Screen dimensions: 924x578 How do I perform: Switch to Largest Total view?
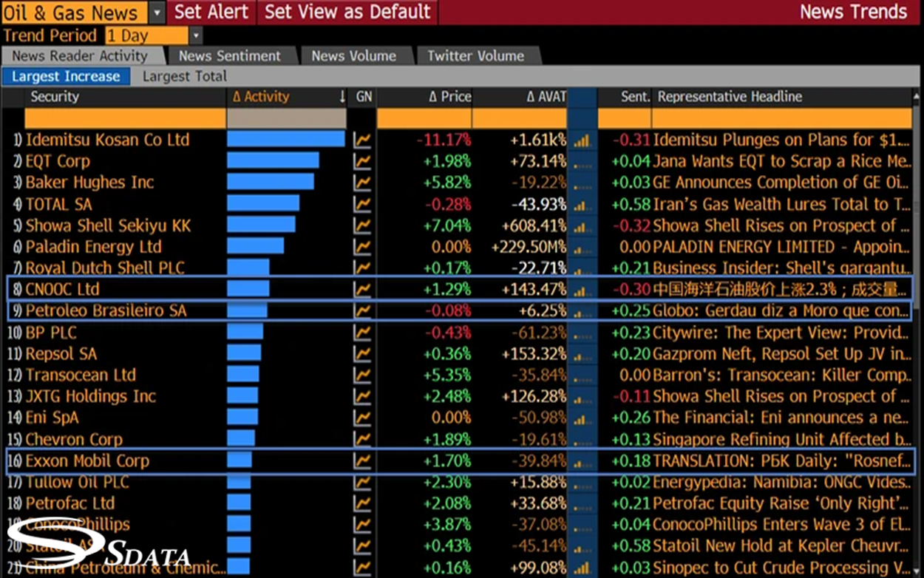(x=185, y=76)
